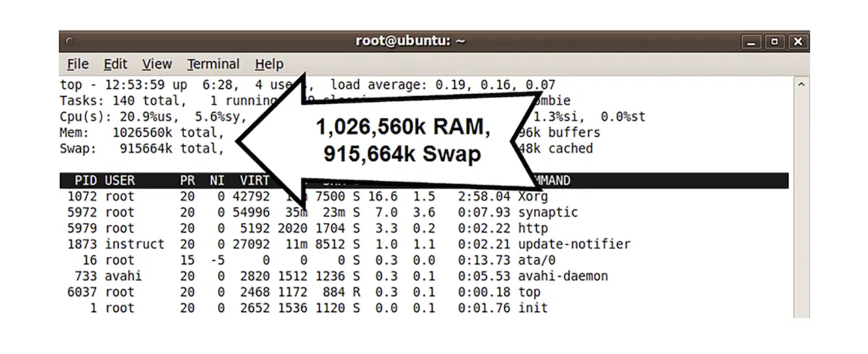The image size is (868, 354).
Task: Open the Help menu
Action: tap(269, 64)
